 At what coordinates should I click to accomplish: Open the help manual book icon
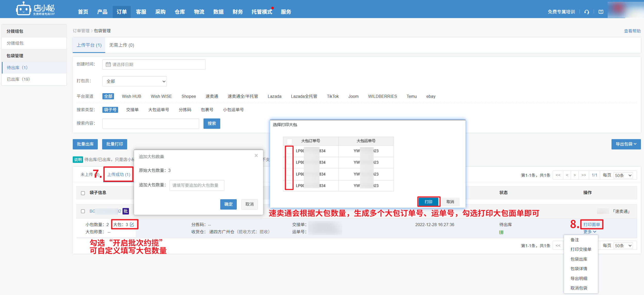click(x=601, y=12)
